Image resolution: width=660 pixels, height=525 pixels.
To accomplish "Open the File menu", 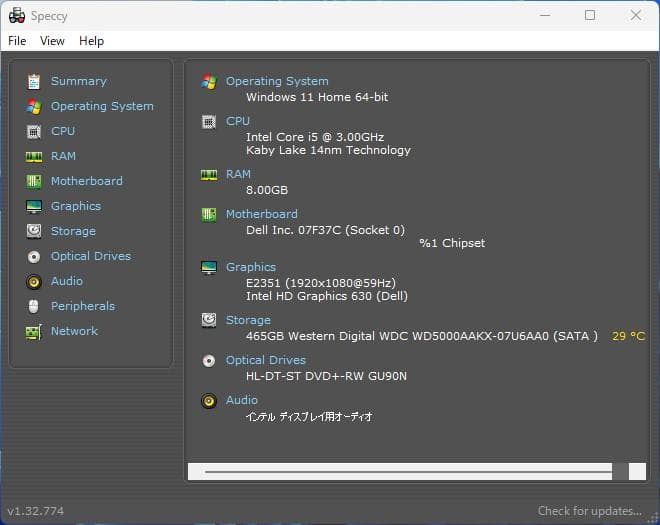I will tap(17, 41).
